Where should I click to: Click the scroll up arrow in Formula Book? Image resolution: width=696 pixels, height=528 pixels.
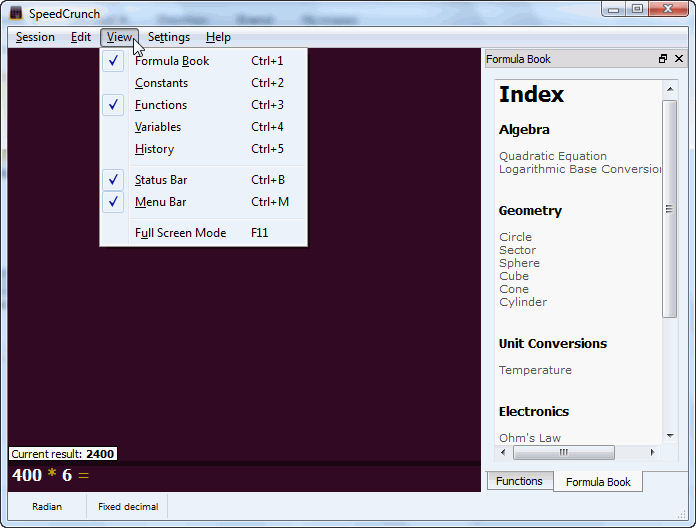[x=670, y=89]
